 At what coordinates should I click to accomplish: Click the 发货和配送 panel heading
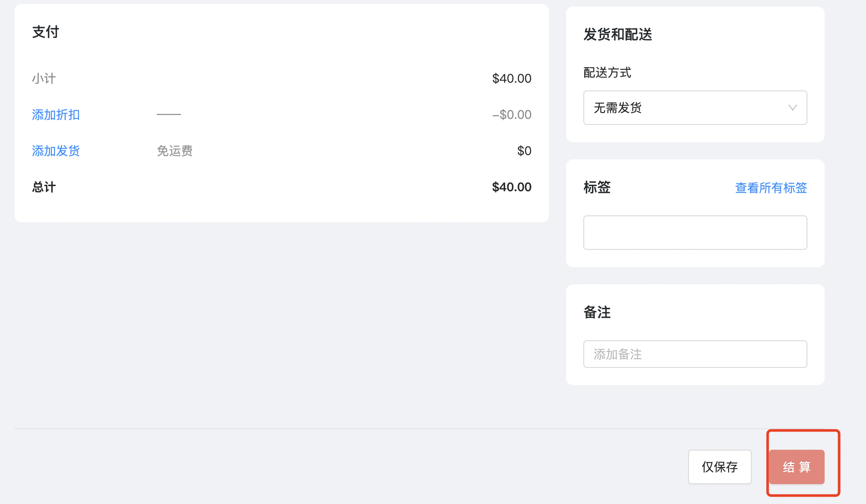(618, 34)
